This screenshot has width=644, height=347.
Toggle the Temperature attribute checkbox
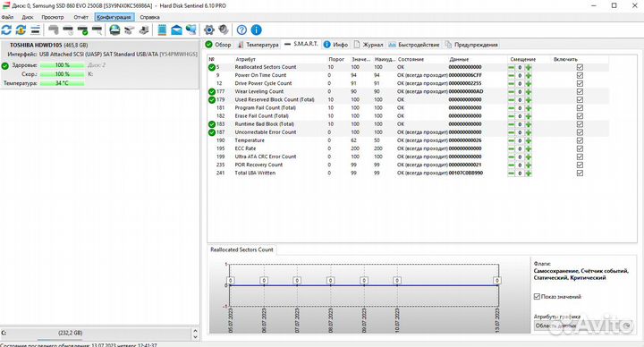click(580, 140)
